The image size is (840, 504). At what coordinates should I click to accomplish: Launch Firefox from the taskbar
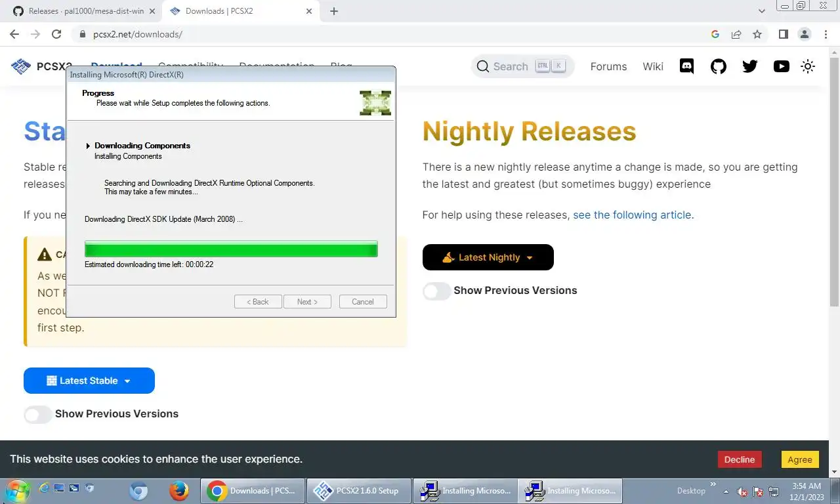(x=178, y=491)
